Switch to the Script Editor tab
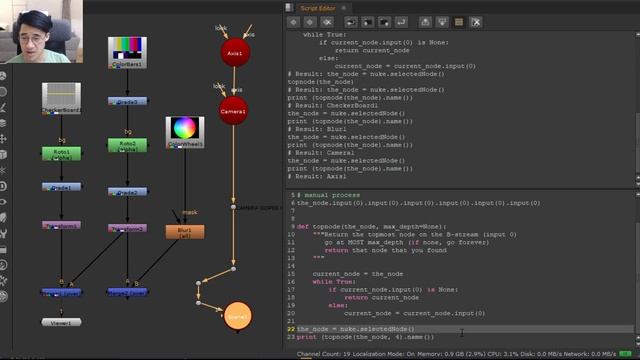This screenshot has width=640, height=360. click(318, 8)
